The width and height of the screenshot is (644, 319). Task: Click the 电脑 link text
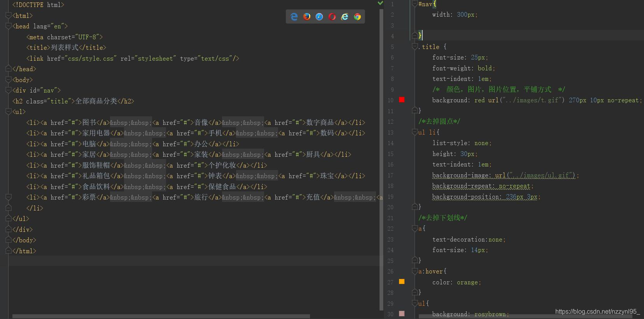click(x=89, y=144)
